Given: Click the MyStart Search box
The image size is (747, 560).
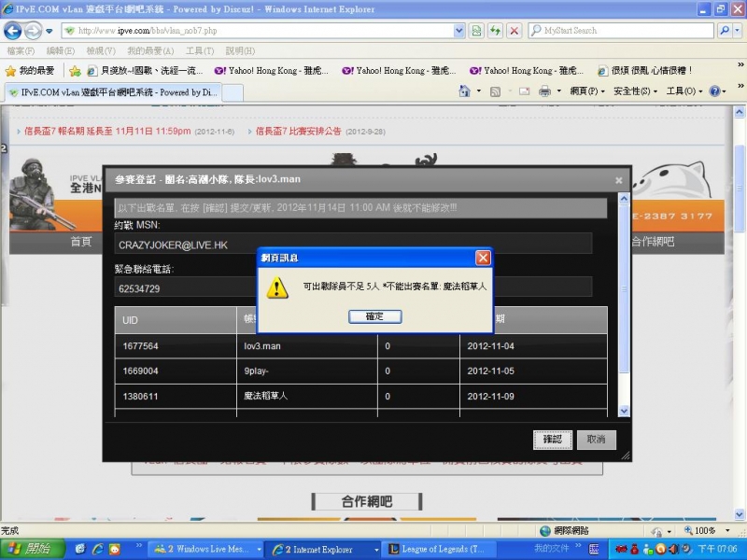Looking at the screenshot, I should click(621, 31).
